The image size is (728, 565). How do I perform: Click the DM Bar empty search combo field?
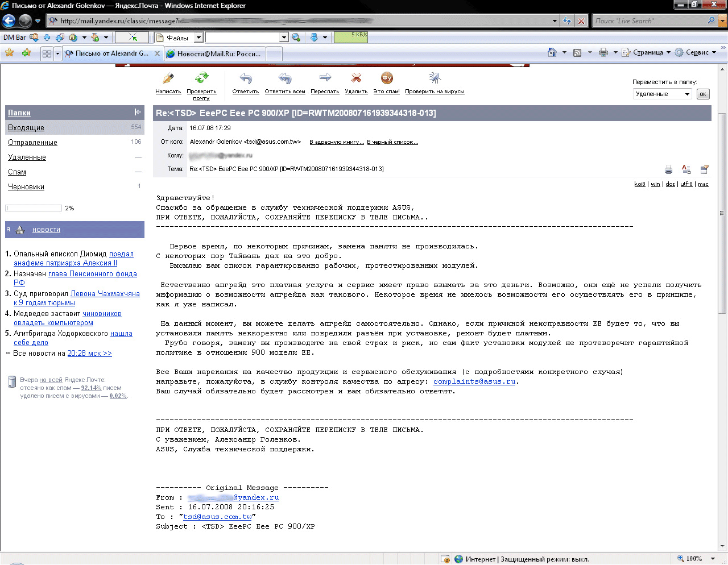[247, 38]
